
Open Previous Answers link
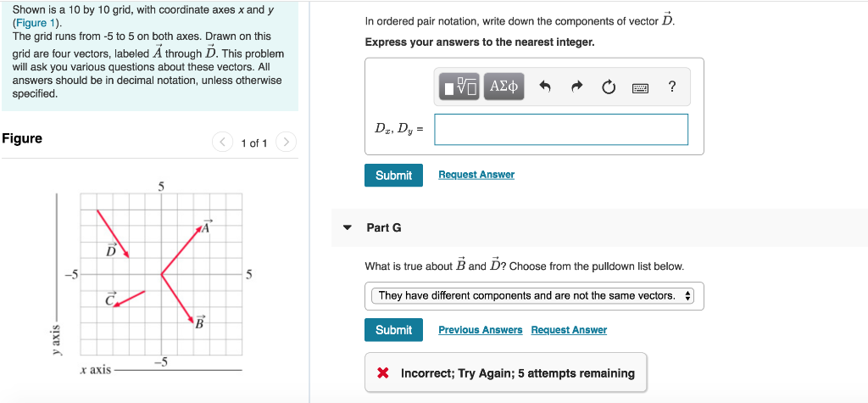click(x=480, y=330)
